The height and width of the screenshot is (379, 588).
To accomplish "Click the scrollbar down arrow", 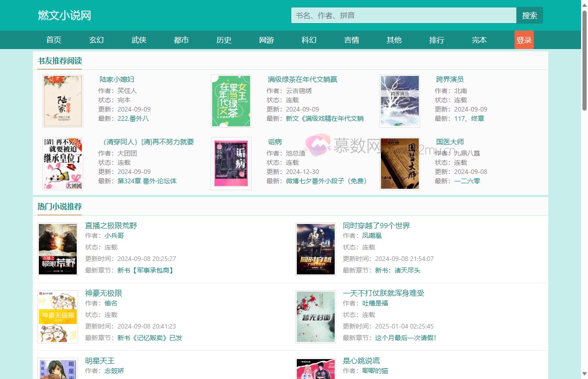I will [x=584, y=373].
